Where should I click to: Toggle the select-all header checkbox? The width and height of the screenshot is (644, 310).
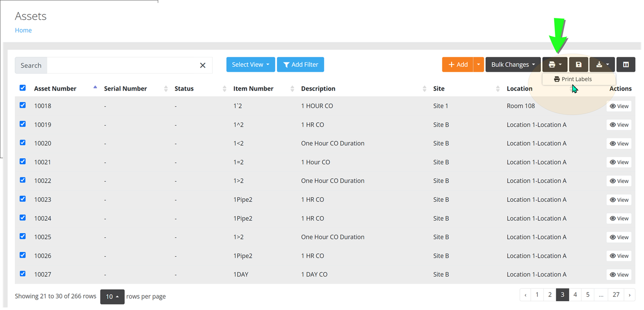click(23, 88)
